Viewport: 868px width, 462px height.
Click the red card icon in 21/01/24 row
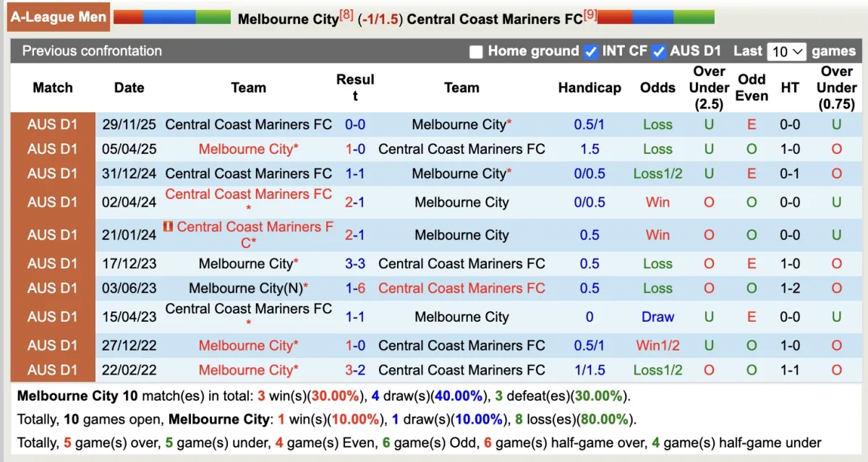(168, 227)
